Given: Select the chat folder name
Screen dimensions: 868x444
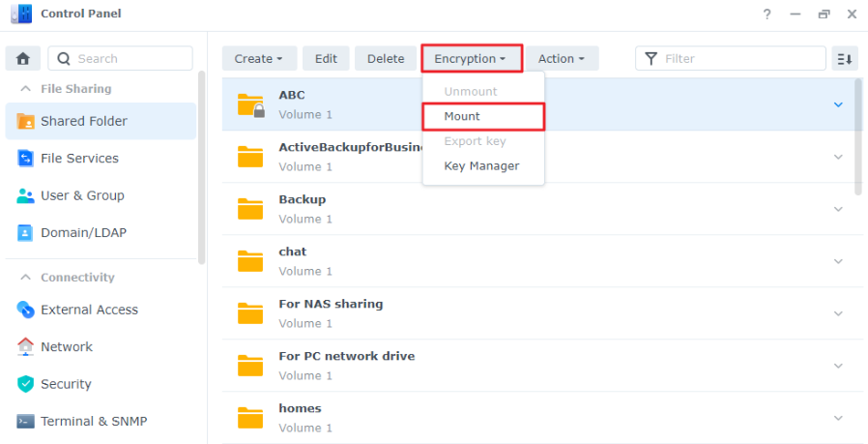Looking at the screenshot, I should click(x=292, y=252).
